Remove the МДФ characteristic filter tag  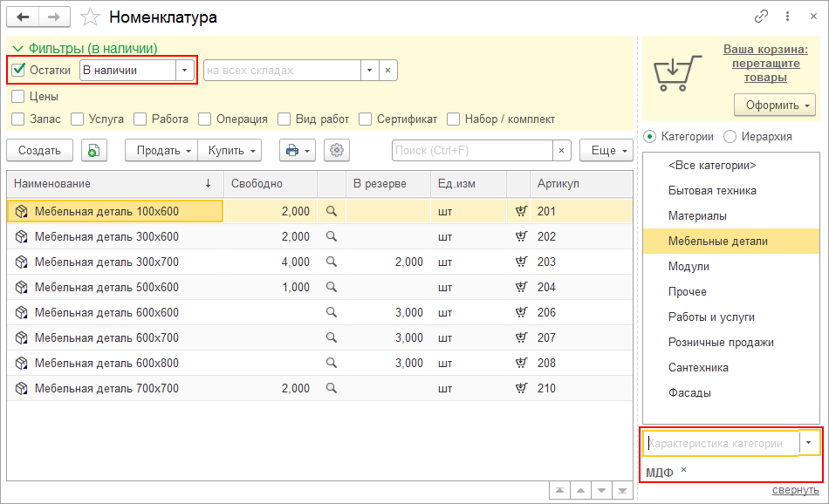click(x=683, y=469)
